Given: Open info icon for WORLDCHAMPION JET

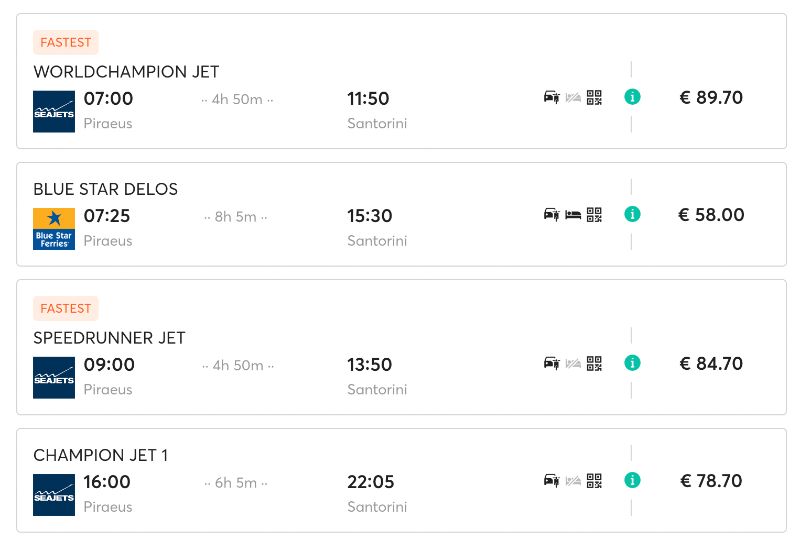Looking at the screenshot, I should tap(632, 96).
